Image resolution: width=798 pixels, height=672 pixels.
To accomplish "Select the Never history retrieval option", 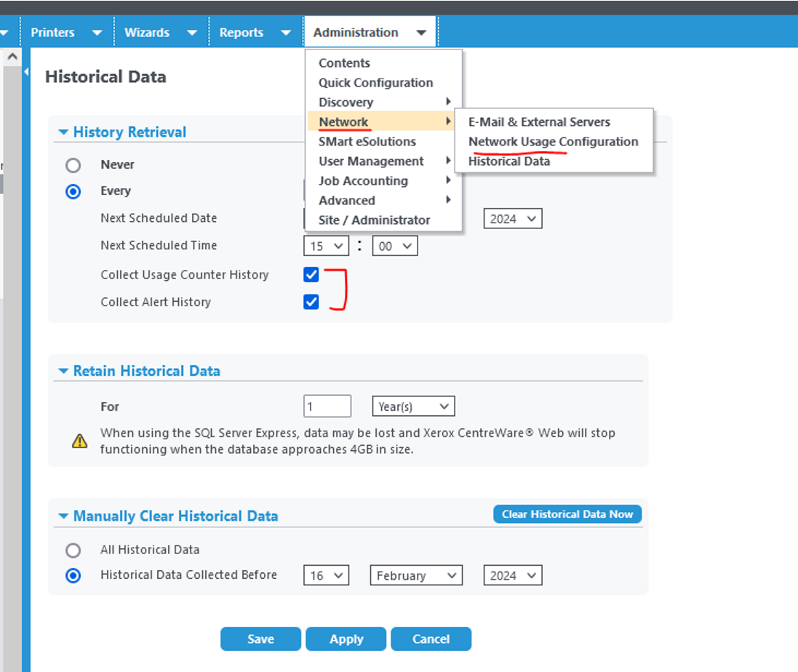I will [x=73, y=164].
